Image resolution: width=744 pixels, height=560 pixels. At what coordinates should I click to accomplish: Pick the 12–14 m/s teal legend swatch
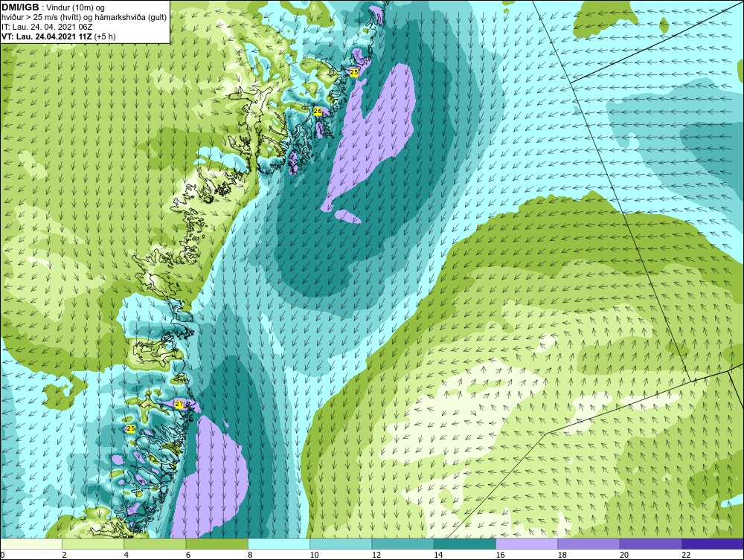click(403, 544)
